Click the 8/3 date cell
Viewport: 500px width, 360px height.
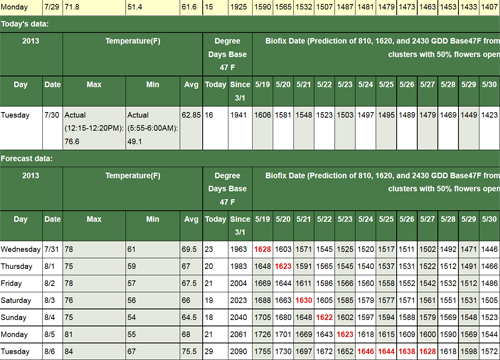pyautogui.click(x=52, y=300)
